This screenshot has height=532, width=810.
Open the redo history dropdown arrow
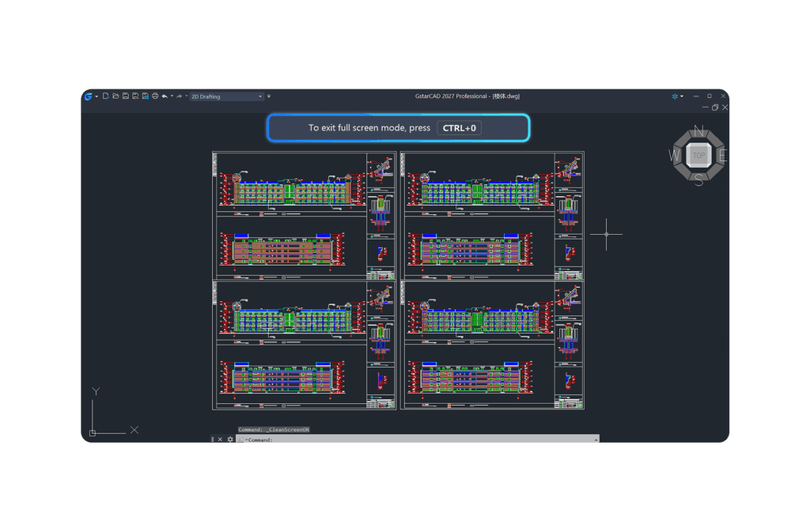pos(187,96)
